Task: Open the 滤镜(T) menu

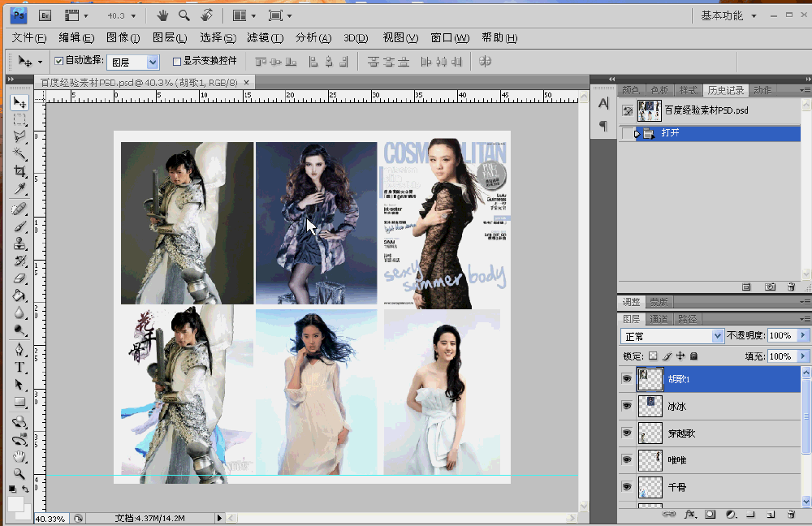Action: pyautogui.click(x=266, y=38)
